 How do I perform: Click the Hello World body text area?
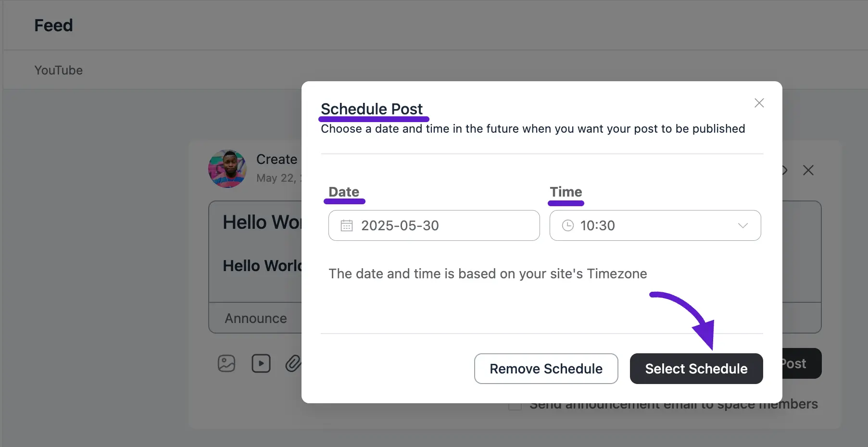click(262, 266)
